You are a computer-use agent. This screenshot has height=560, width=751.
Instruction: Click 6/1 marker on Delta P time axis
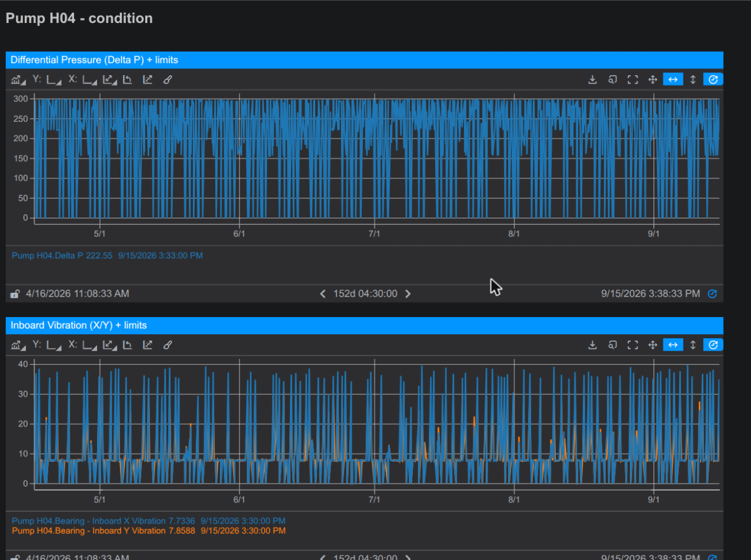[239, 234]
